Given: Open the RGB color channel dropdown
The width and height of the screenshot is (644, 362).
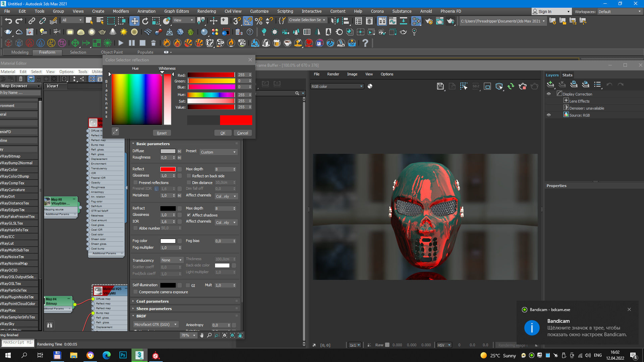Looking at the screenshot, I should tap(337, 86).
